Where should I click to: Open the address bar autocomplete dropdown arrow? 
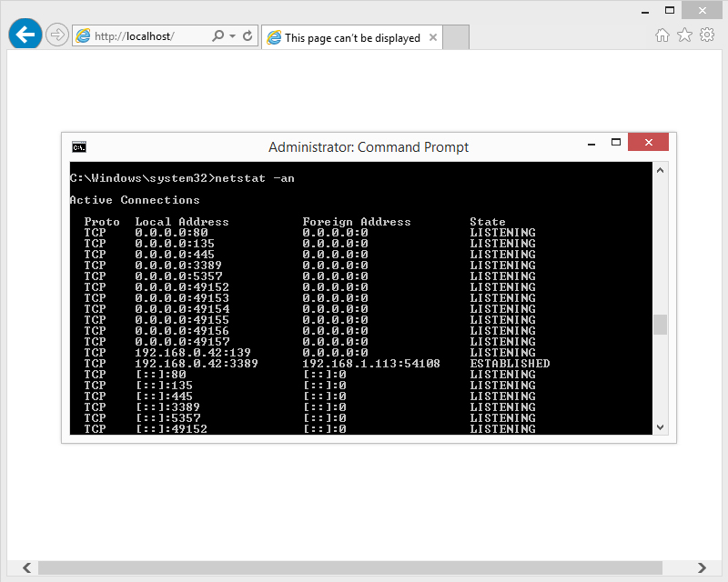(x=232, y=35)
